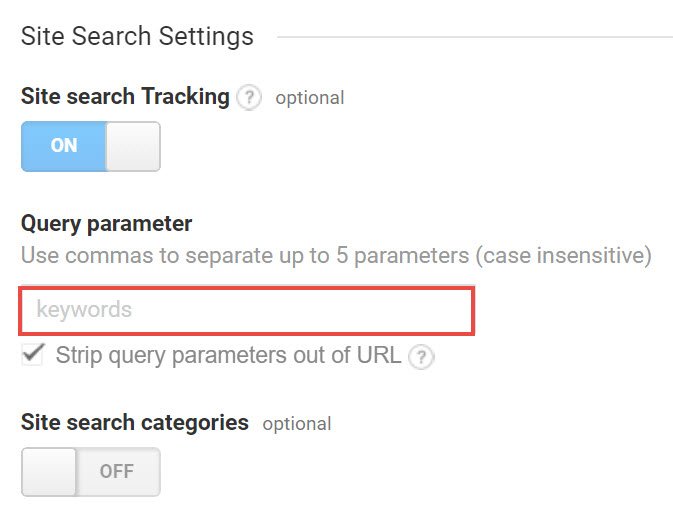Click the optional text beside Site search categories
This screenshot has height=513, width=673.
pos(296,423)
